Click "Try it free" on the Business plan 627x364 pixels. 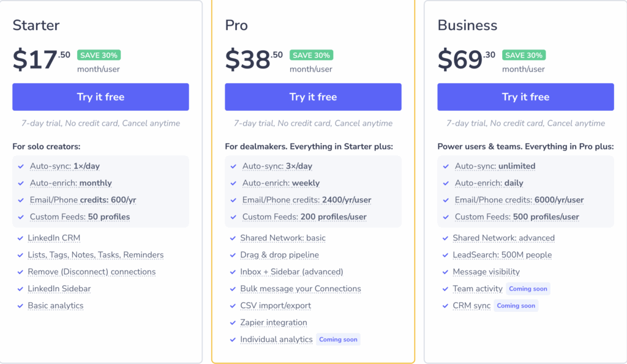pos(525,97)
